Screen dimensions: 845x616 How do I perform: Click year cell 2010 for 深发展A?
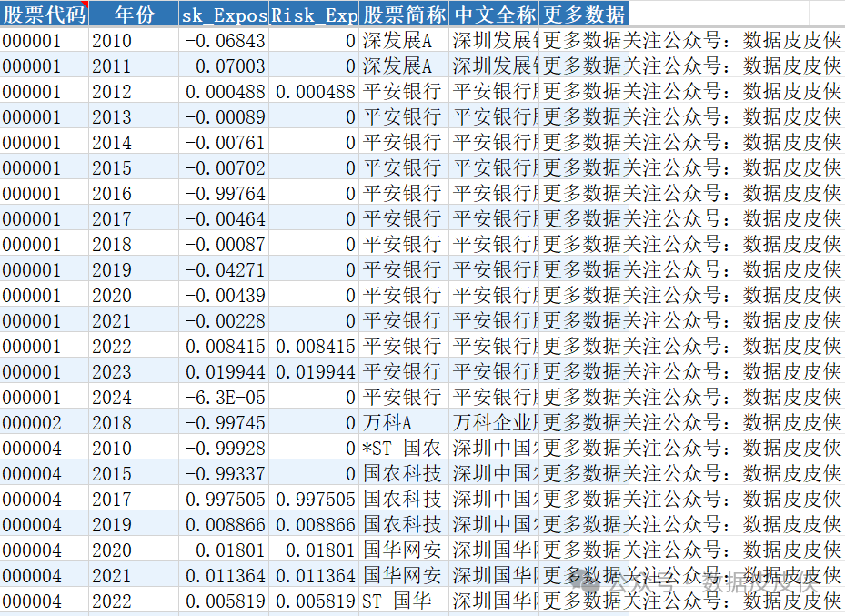134,40
